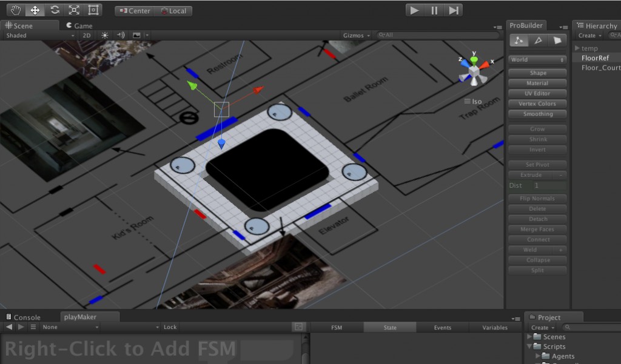Open the Gizmos dropdown

356,36
